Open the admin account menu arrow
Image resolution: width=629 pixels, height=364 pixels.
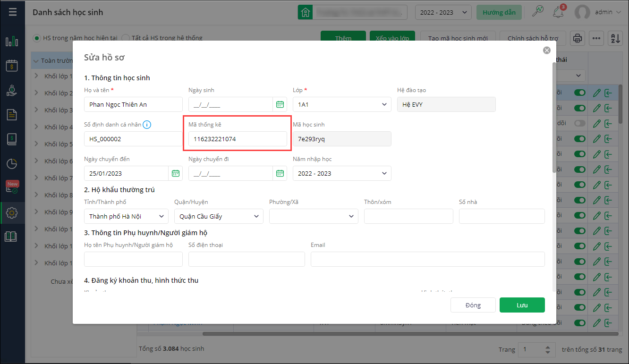619,12
